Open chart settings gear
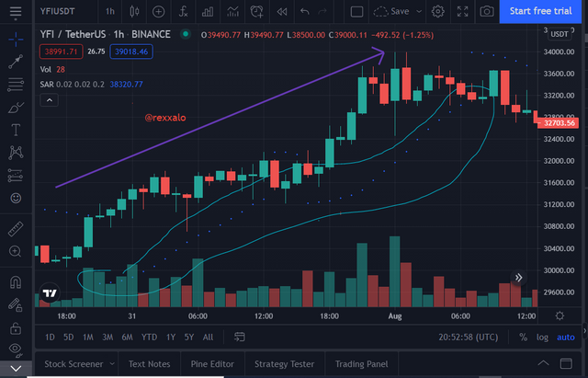Viewport: 588px width, 378px height. (437, 12)
